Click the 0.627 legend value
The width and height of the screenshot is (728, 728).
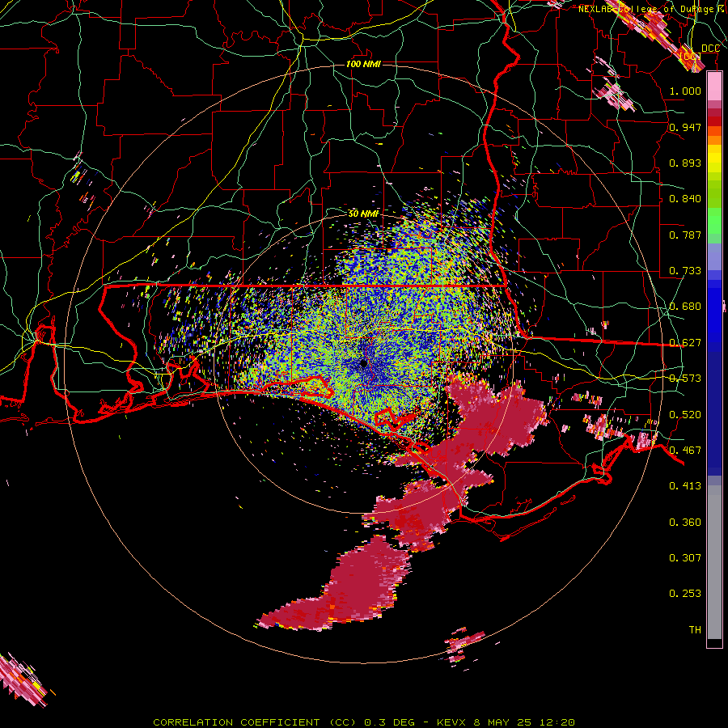pyautogui.click(x=685, y=342)
